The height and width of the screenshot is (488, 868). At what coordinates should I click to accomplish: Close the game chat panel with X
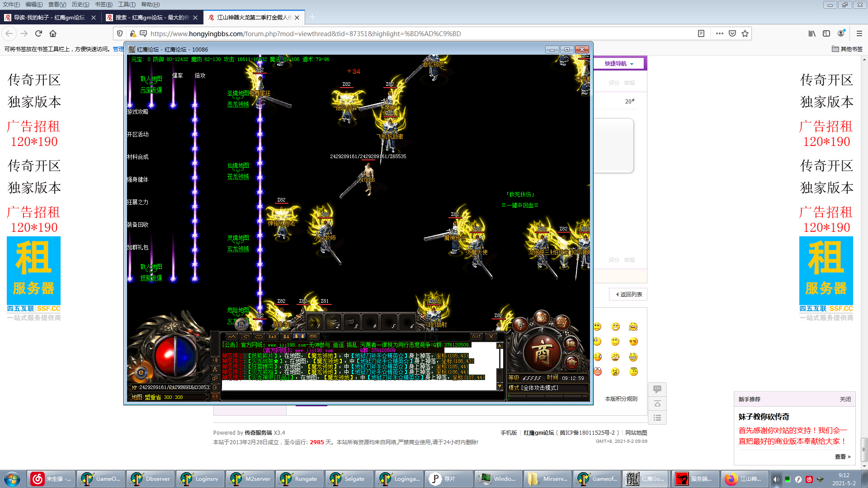point(491,336)
